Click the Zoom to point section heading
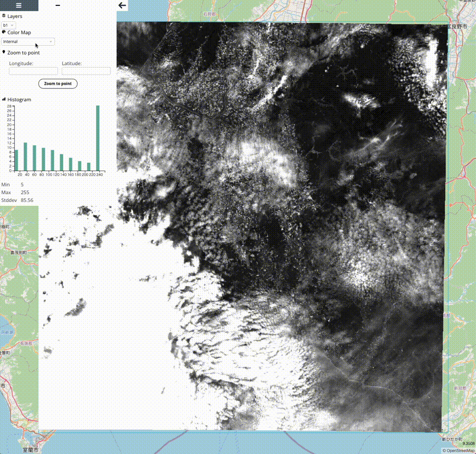Viewport: 476px width, 454px height. [x=24, y=53]
